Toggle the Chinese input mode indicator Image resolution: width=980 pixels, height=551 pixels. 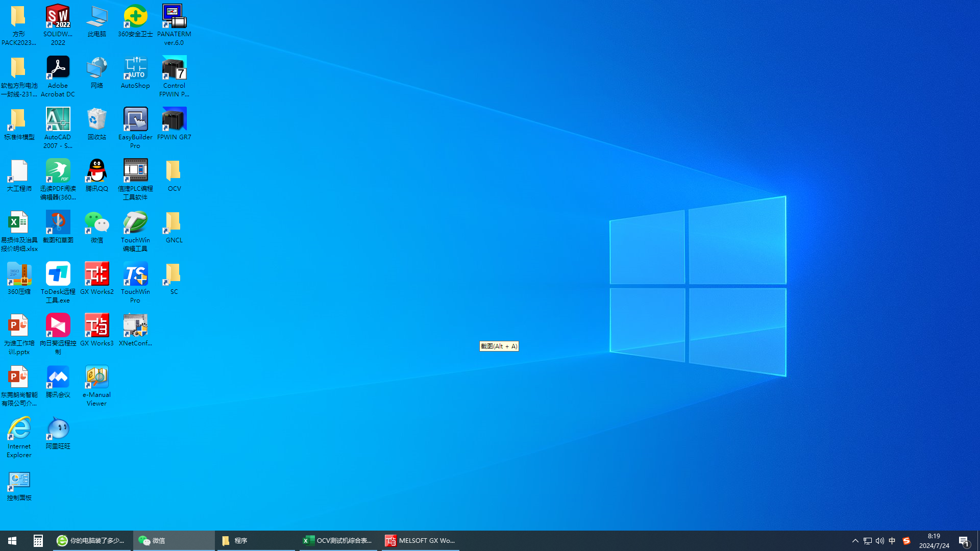(x=892, y=541)
